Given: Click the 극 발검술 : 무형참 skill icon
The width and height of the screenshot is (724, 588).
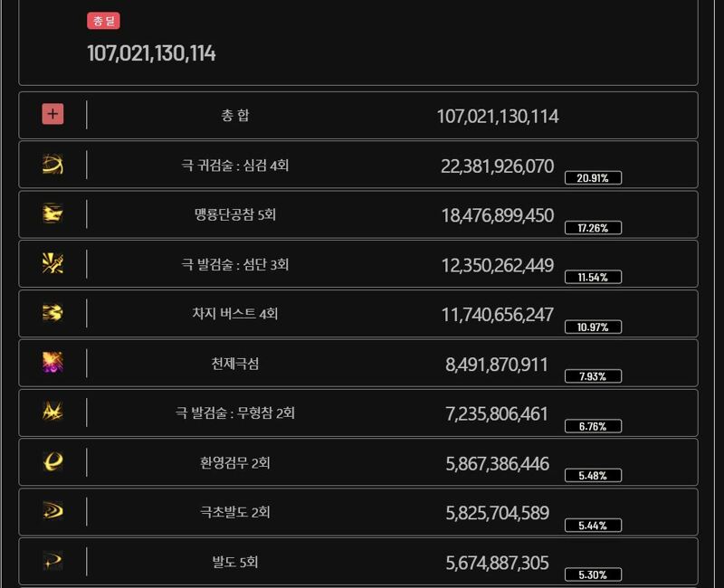Looking at the screenshot, I should coord(52,412).
